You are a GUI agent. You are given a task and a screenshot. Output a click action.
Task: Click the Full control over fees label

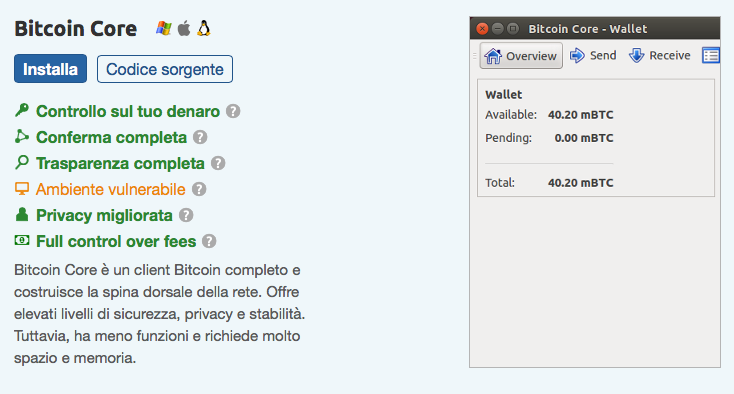(116, 241)
